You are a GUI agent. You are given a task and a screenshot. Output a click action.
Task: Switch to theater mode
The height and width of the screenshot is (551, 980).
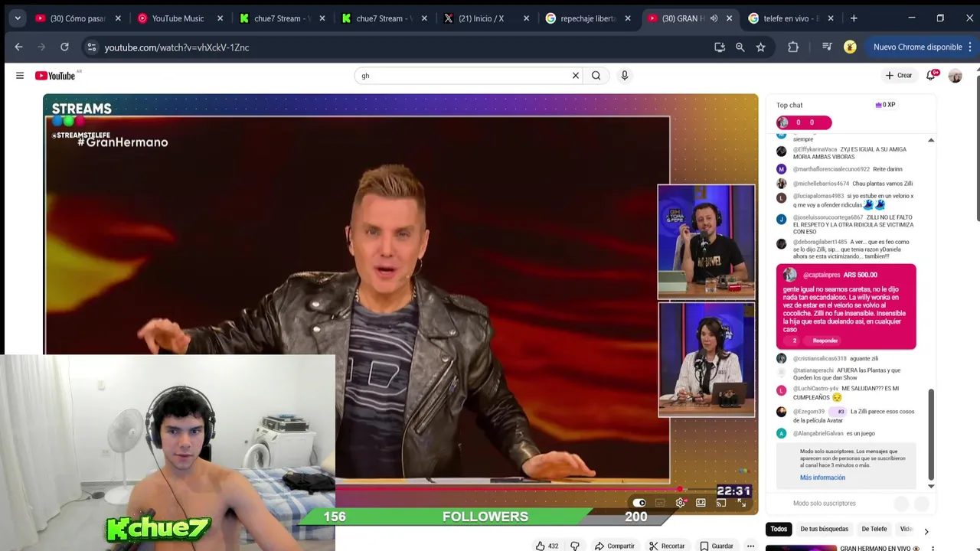[701, 503]
